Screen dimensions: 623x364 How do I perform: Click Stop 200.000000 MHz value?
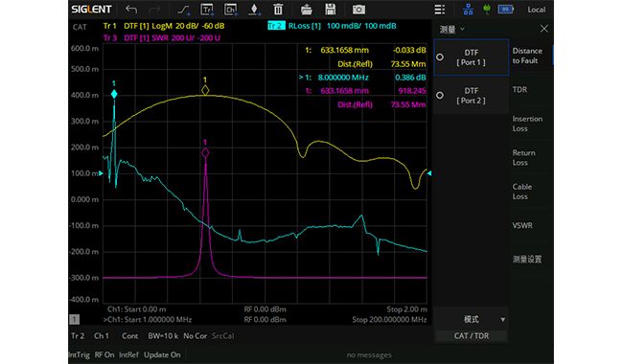click(x=389, y=320)
